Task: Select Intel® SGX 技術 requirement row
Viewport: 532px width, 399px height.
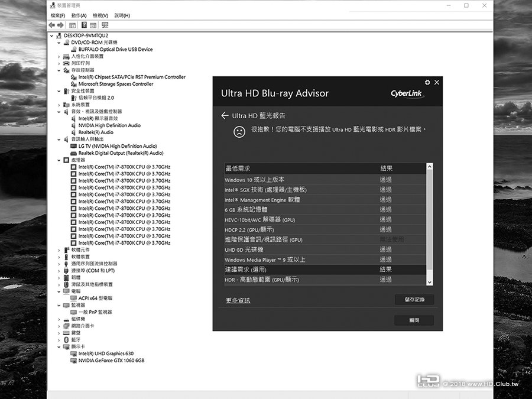Action: tap(325, 190)
